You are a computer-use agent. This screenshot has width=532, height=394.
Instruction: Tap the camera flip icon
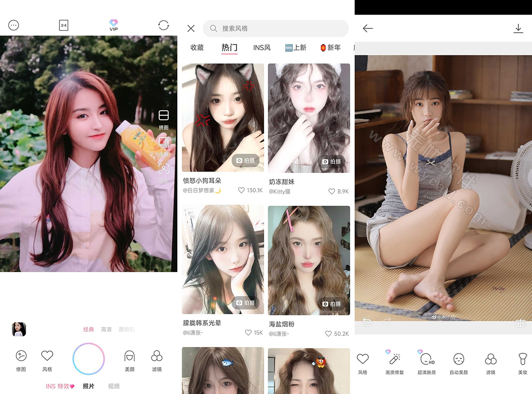164,25
